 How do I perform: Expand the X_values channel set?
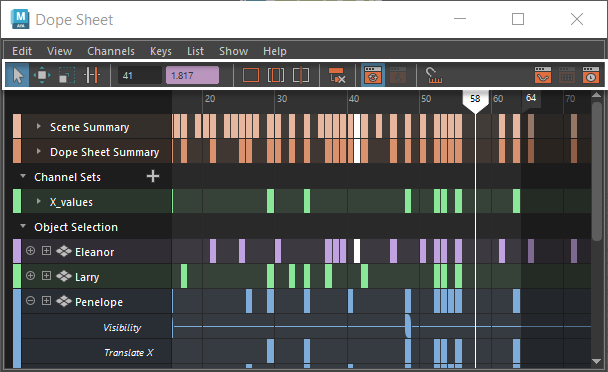pyautogui.click(x=38, y=201)
